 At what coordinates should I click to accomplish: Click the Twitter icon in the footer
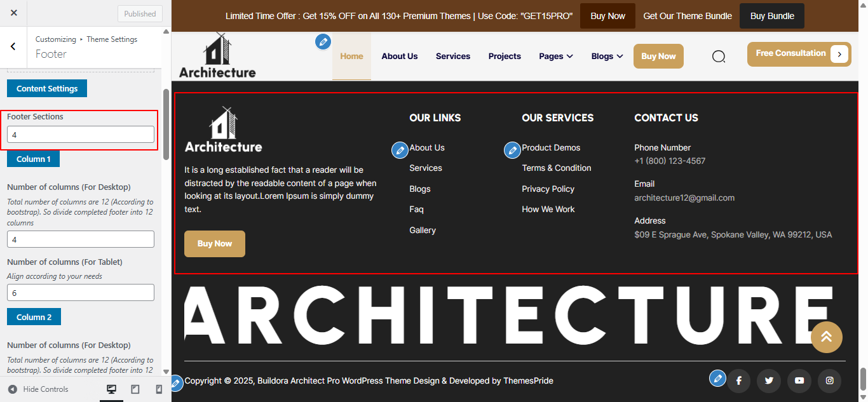[769, 380]
